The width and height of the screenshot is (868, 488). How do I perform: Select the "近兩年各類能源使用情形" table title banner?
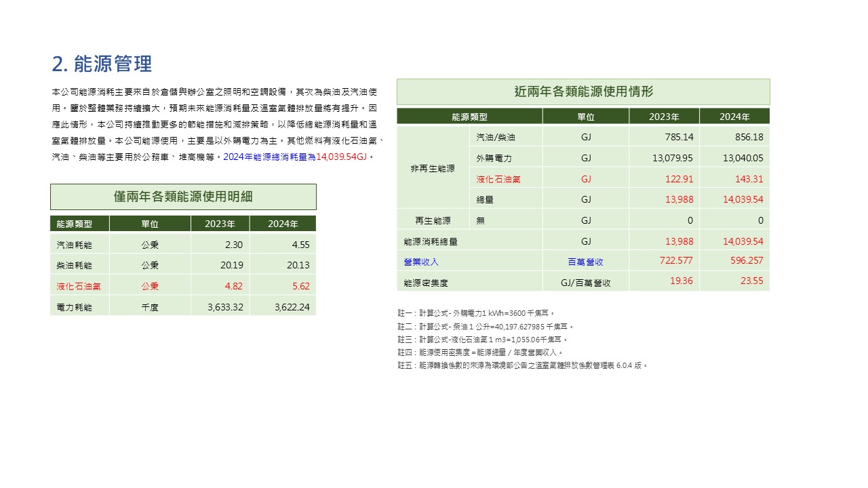pos(583,91)
